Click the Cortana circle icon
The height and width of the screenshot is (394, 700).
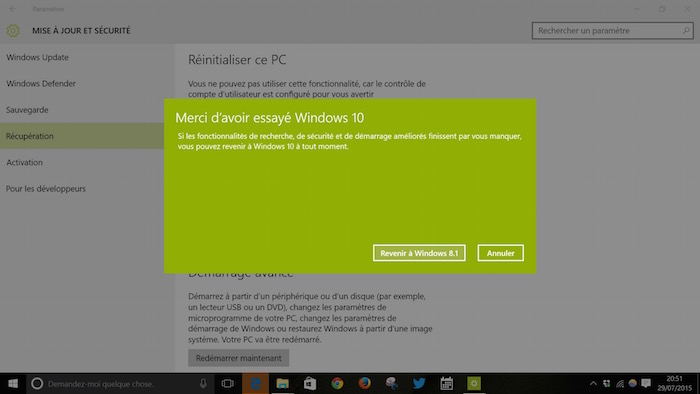point(37,384)
